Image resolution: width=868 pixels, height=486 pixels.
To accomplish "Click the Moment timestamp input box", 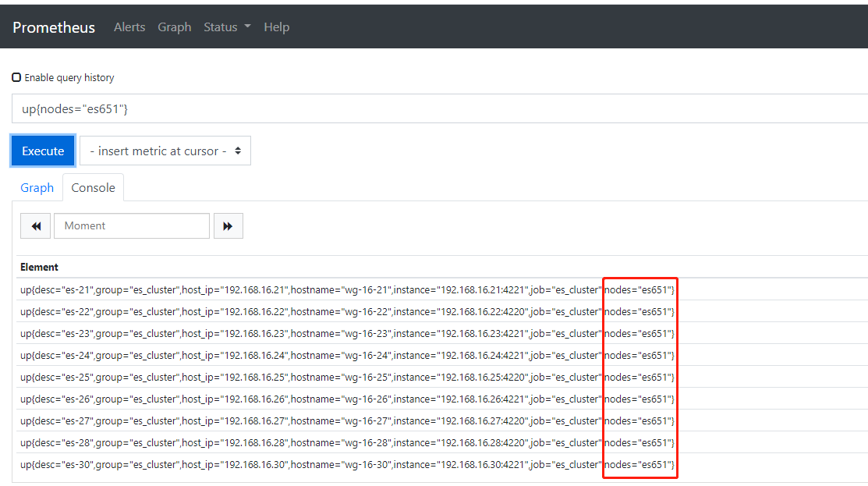I will click(x=131, y=225).
